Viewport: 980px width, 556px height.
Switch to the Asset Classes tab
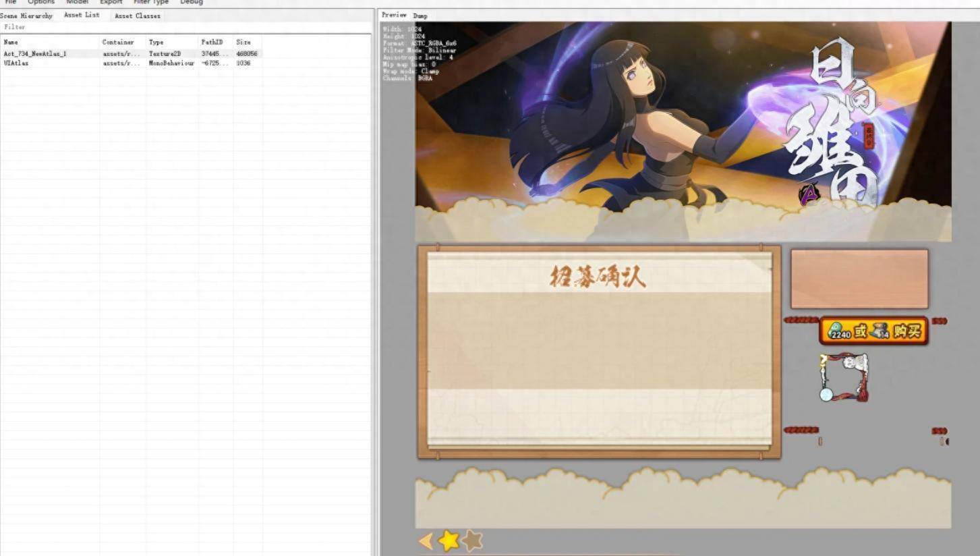click(x=138, y=16)
